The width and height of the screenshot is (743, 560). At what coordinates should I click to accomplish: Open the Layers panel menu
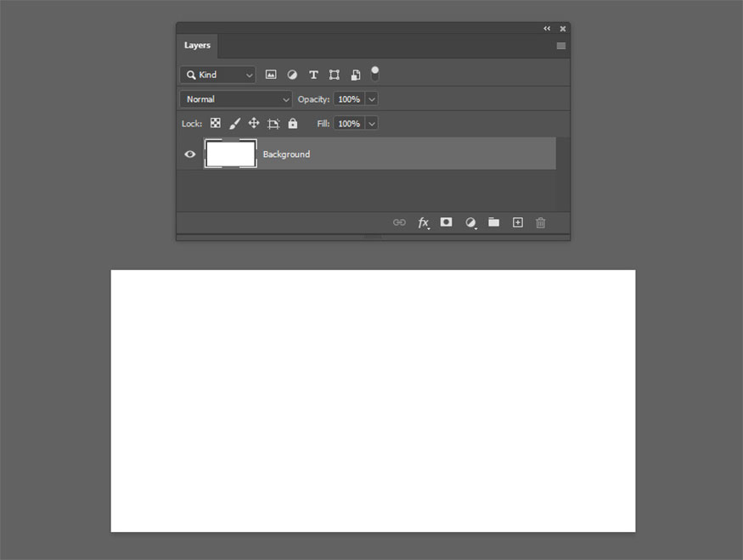click(561, 46)
